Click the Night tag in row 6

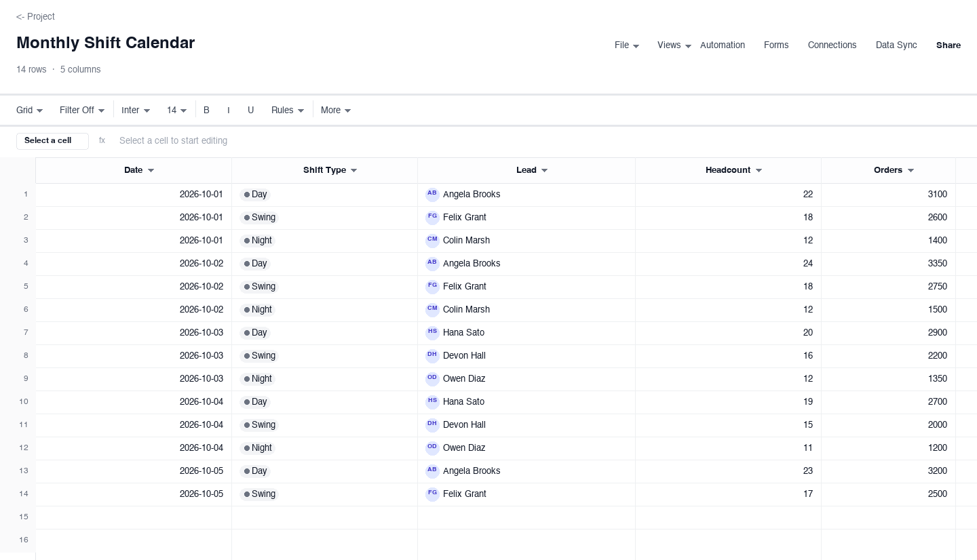(x=257, y=310)
